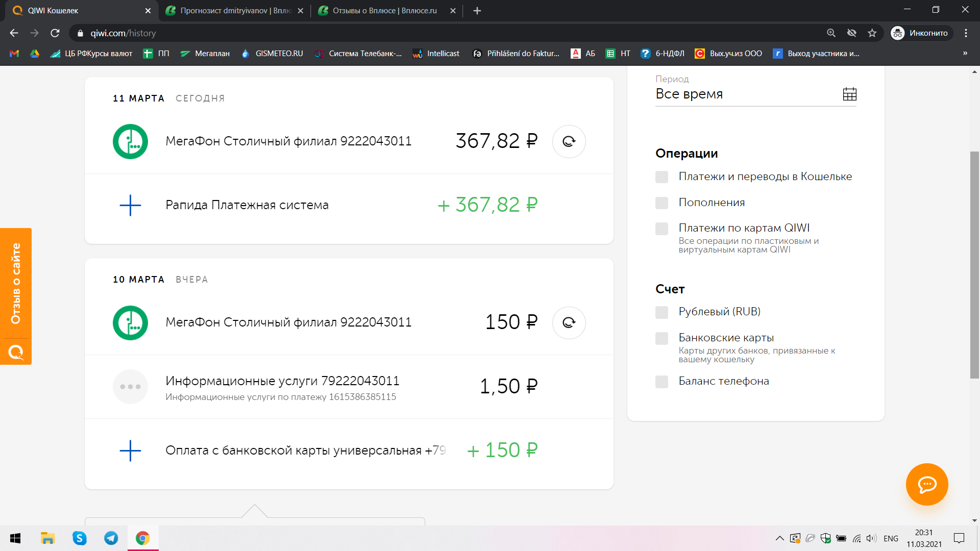Reload the QIWI history page
The height and width of the screenshot is (551, 980).
click(55, 33)
